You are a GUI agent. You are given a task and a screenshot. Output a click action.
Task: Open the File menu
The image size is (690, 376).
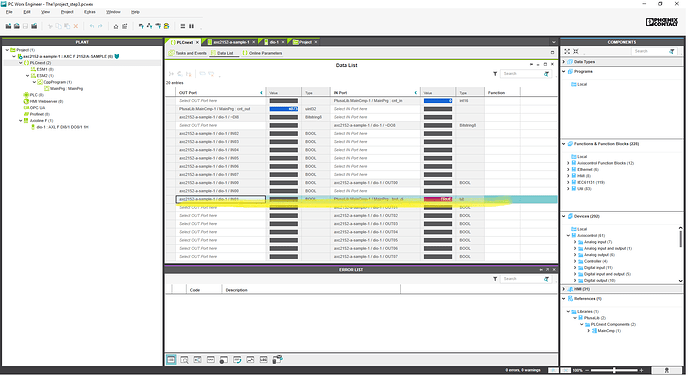pyautogui.click(x=9, y=12)
